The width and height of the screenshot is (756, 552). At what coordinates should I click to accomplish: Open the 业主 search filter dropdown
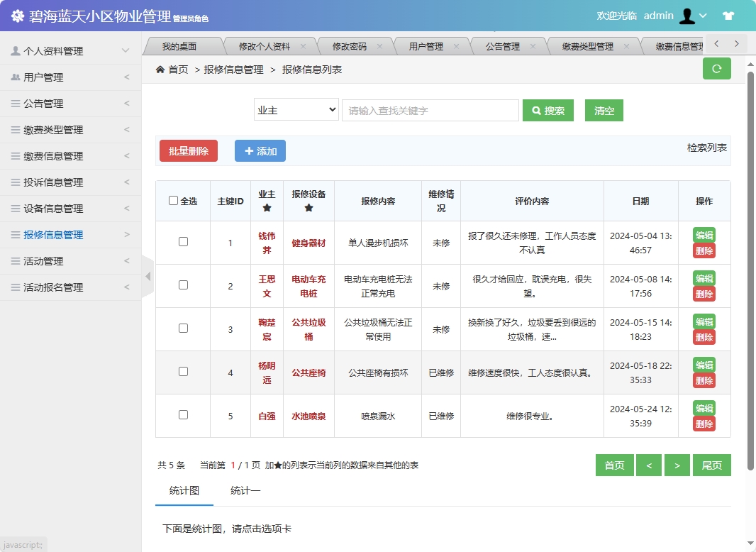coord(296,110)
